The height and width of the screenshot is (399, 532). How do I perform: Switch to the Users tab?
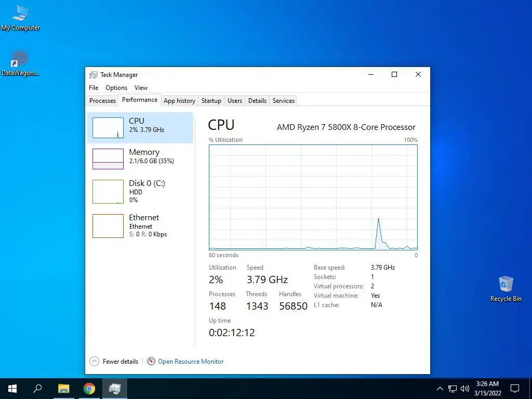click(x=235, y=101)
